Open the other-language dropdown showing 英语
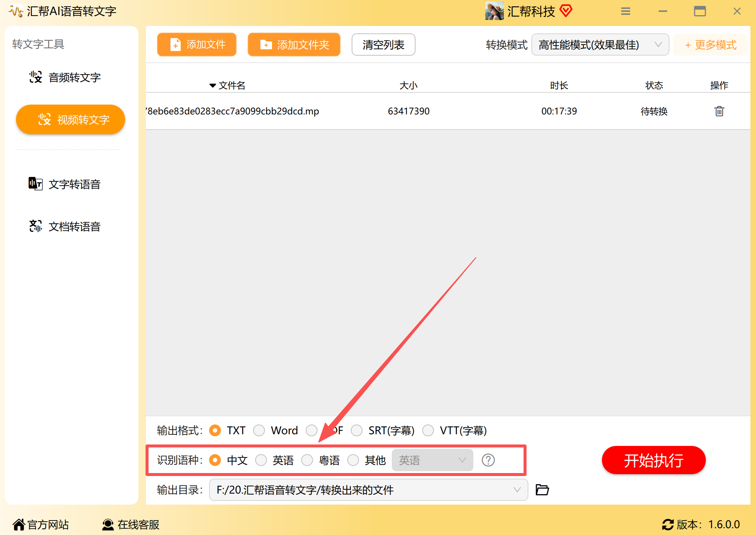 [432, 460]
